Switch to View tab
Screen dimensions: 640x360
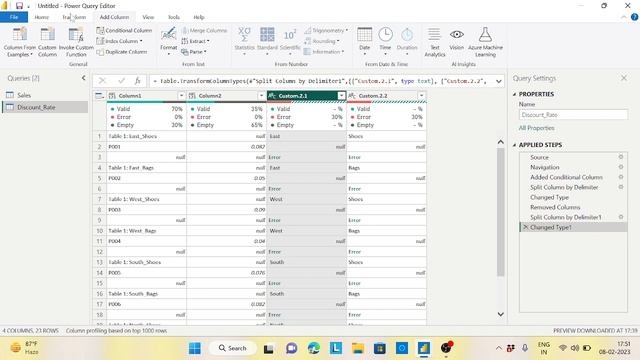pos(148,17)
